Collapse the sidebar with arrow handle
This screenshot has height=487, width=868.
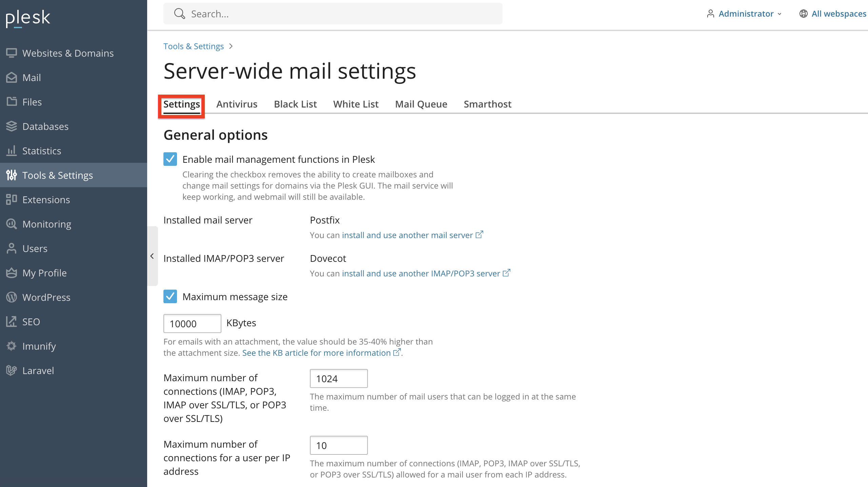[152, 256]
